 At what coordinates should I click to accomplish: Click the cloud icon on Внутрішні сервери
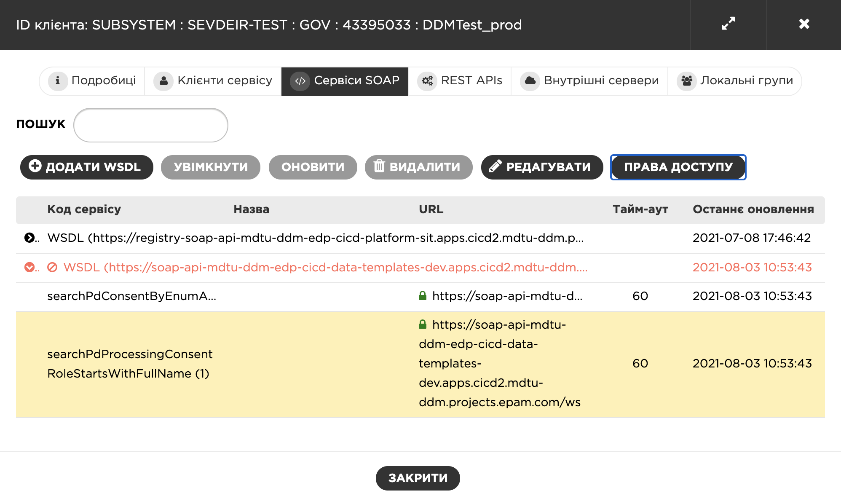click(530, 80)
